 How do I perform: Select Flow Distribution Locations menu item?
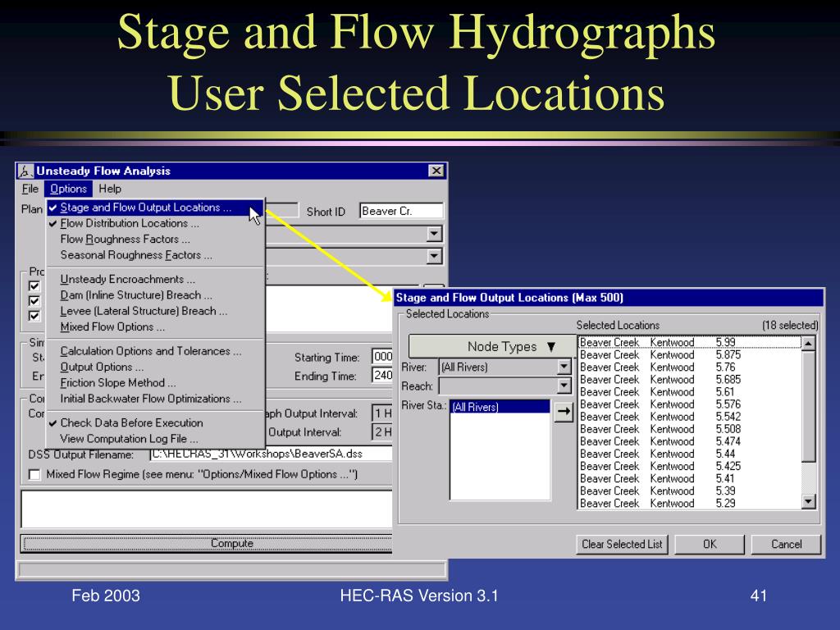point(155,223)
